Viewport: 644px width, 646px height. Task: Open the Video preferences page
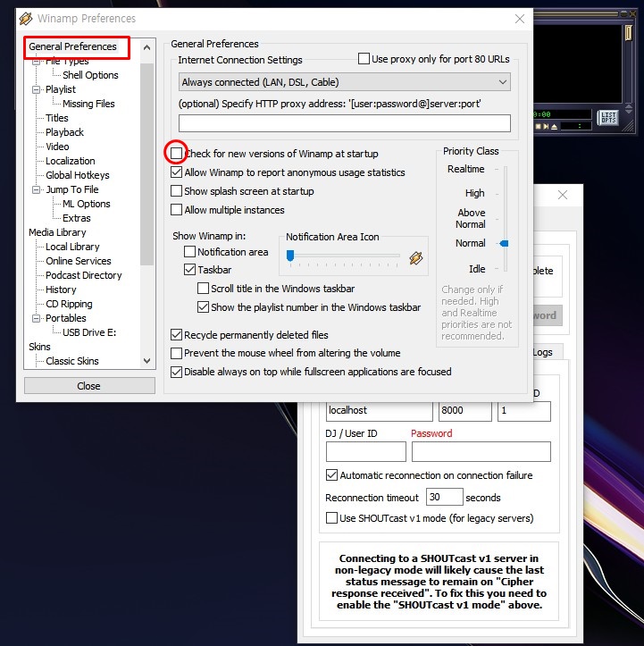click(x=57, y=147)
